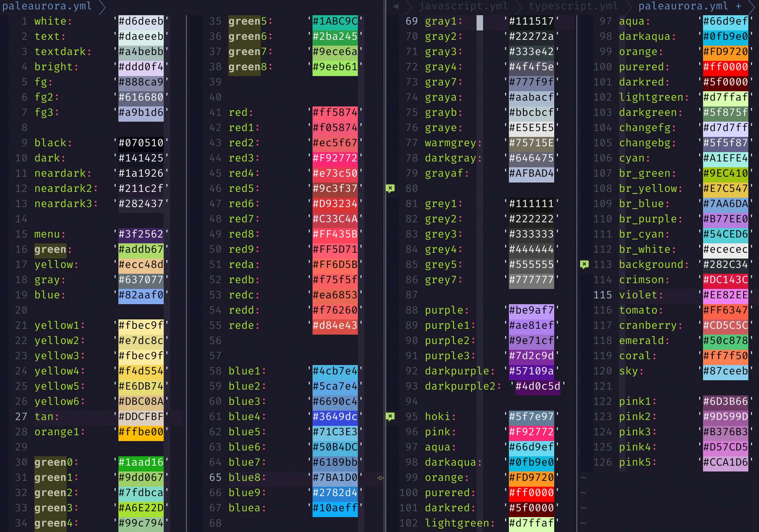The image size is (759, 532).
Task: Click the sign marker beside line 80
Action: click(x=390, y=188)
